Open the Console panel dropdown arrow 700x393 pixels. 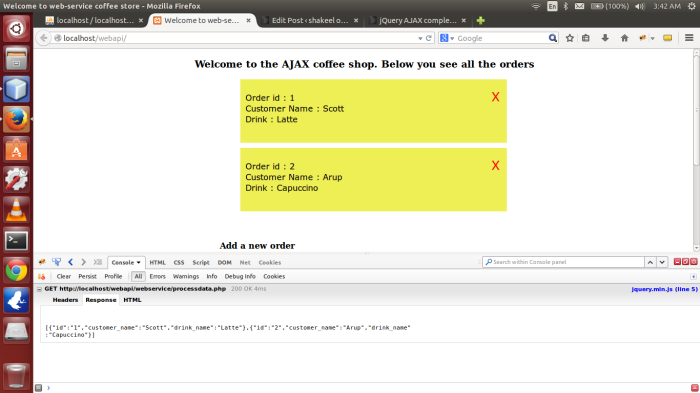click(138, 263)
